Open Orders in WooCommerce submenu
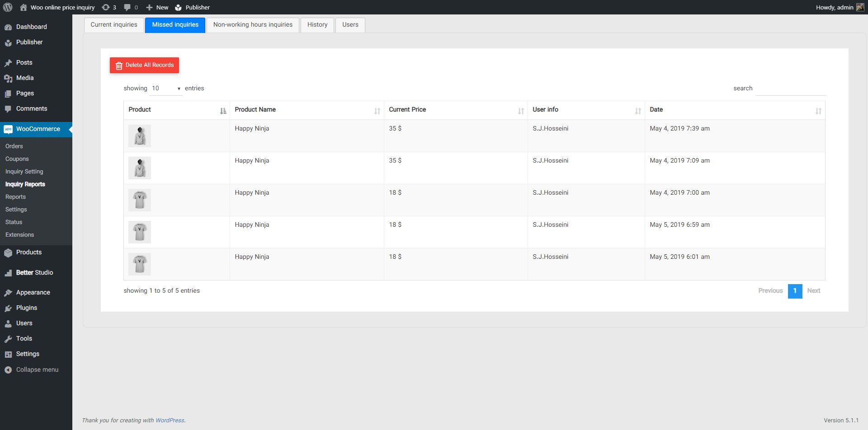Viewport: 868px width, 430px height. click(14, 146)
